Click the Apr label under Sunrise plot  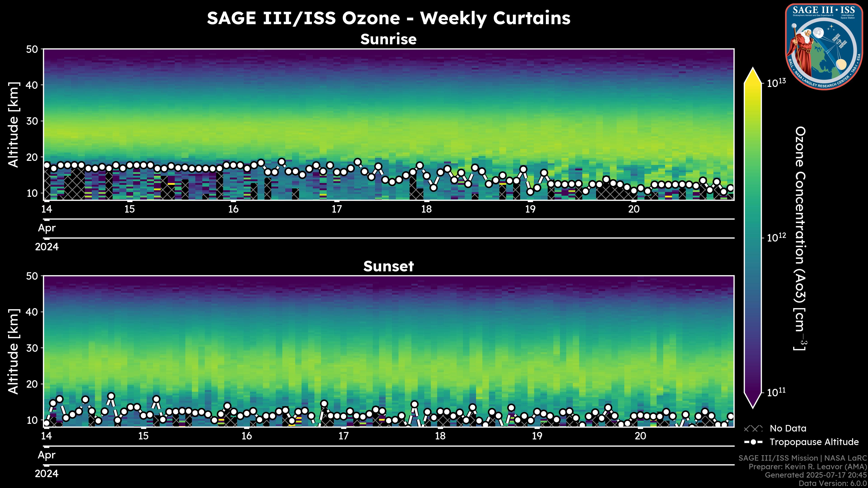coord(47,228)
